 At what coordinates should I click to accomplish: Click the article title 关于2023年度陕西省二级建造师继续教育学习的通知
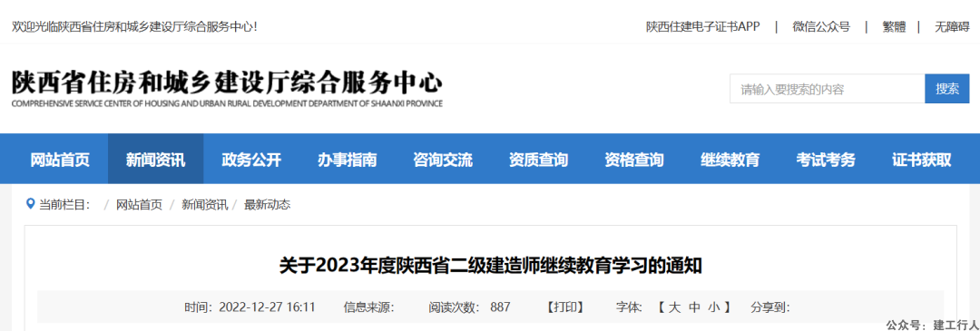point(491,266)
